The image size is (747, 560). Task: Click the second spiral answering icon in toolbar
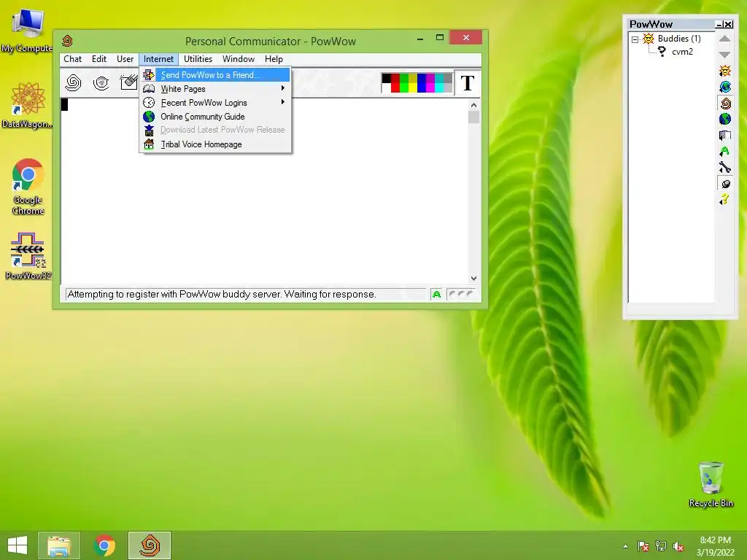(101, 83)
